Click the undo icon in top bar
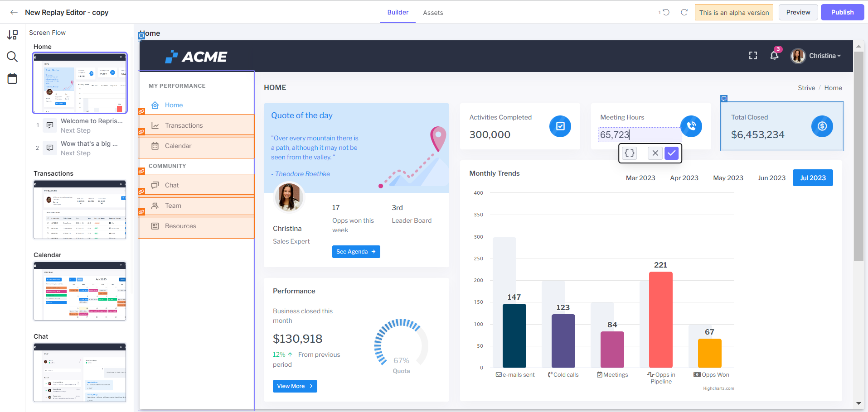 665,12
